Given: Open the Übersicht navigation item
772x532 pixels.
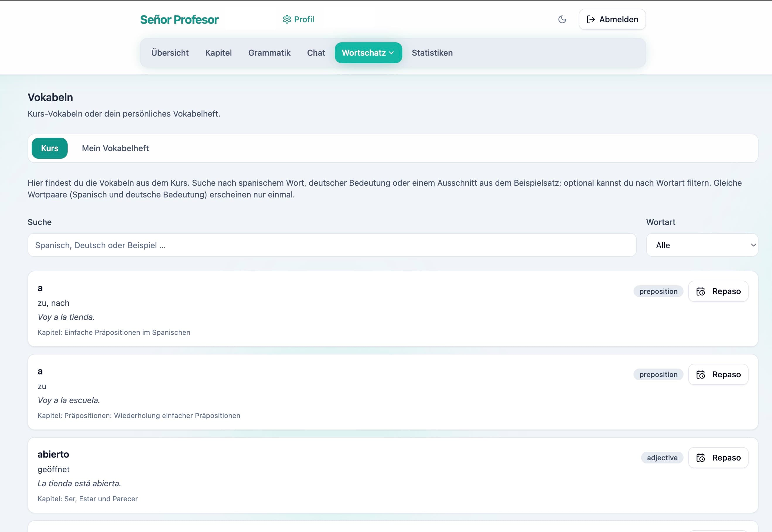Looking at the screenshot, I should click(x=170, y=53).
